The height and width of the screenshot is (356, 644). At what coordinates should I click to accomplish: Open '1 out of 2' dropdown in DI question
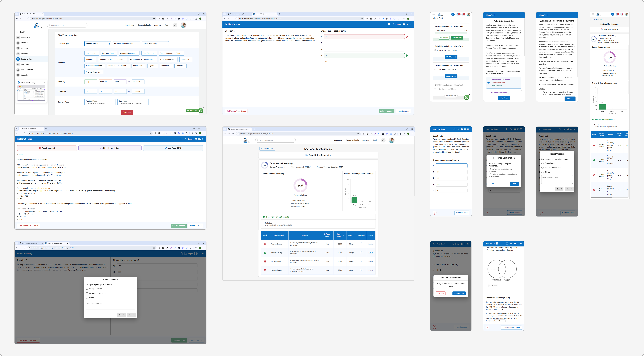tap(498, 310)
